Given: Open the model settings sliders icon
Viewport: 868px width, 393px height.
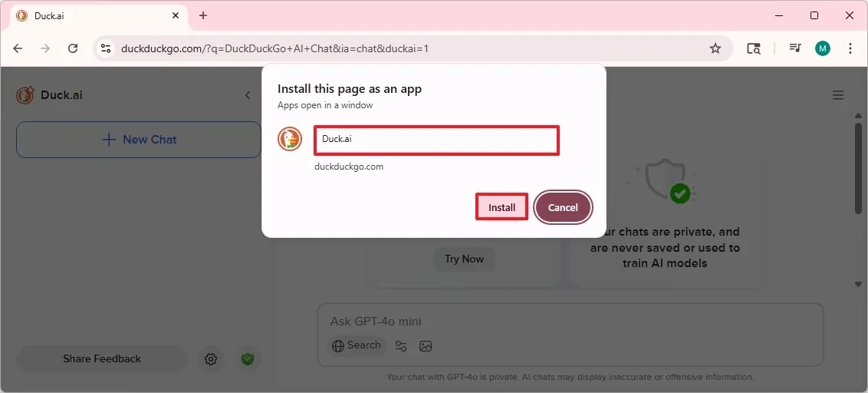Looking at the screenshot, I should point(401,346).
